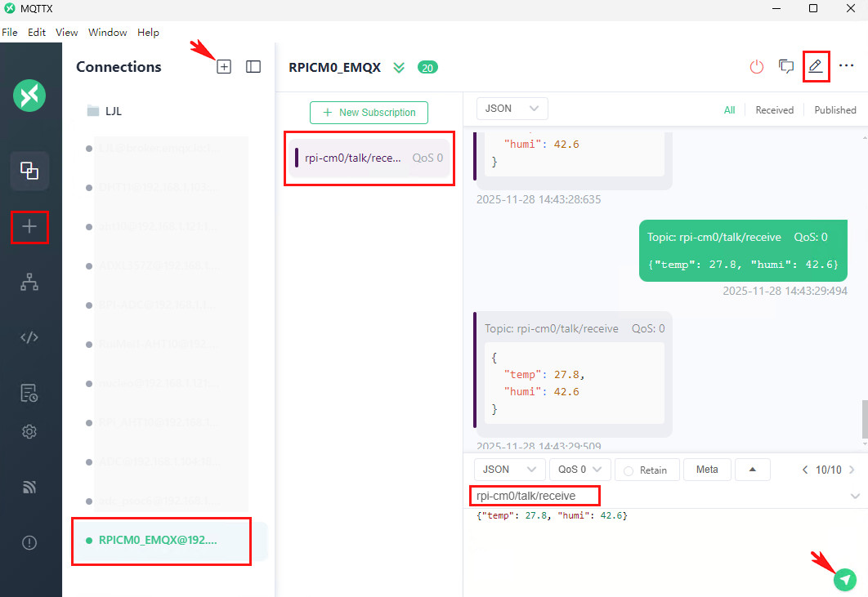Open the About info icon in the sidebar
The image size is (868, 597).
coord(29,542)
